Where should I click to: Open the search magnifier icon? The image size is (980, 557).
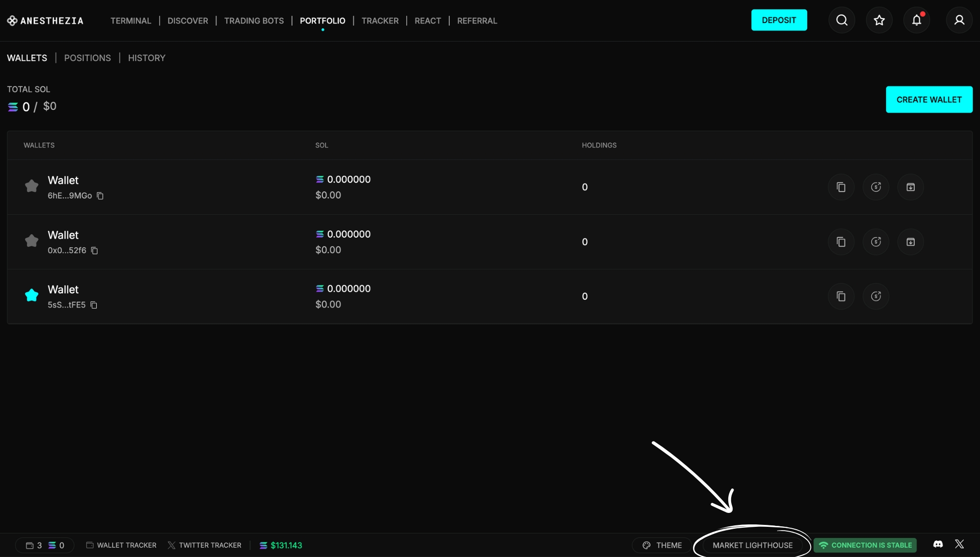[x=842, y=20]
